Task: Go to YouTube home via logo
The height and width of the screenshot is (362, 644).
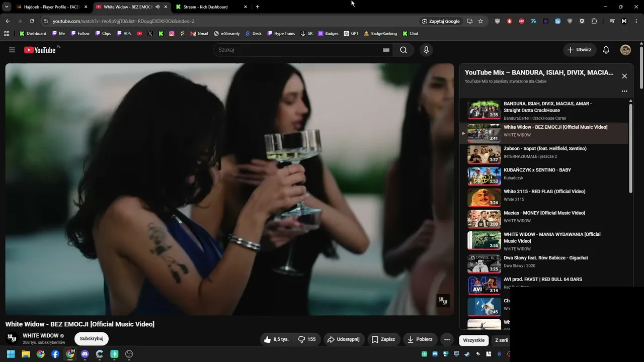Action: point(40,50)
